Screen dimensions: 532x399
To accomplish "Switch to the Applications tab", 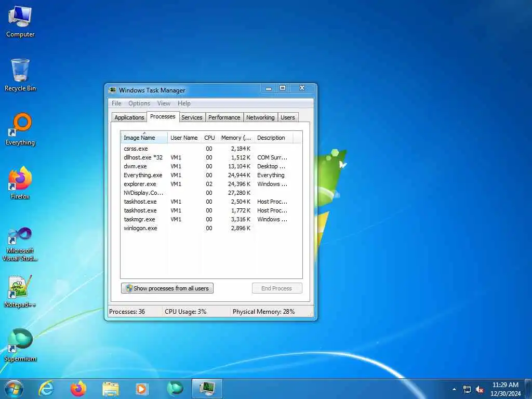I will 129,117.
